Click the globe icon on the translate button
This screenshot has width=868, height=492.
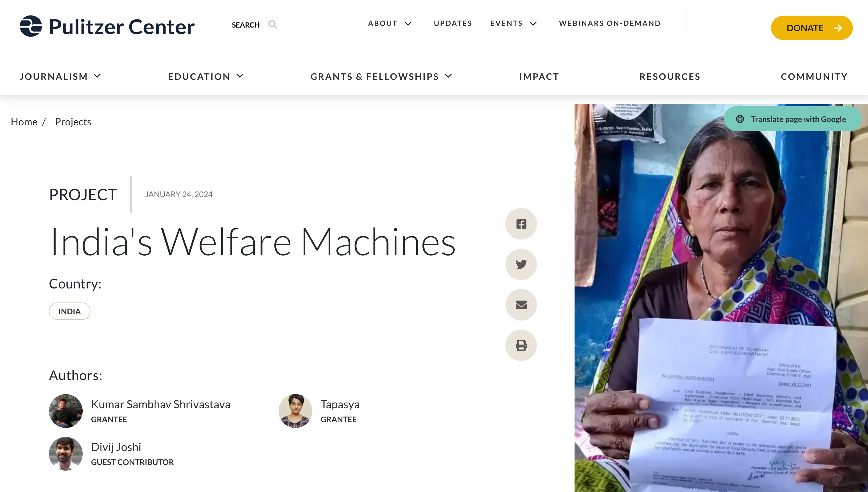click(x=740, y=119)
